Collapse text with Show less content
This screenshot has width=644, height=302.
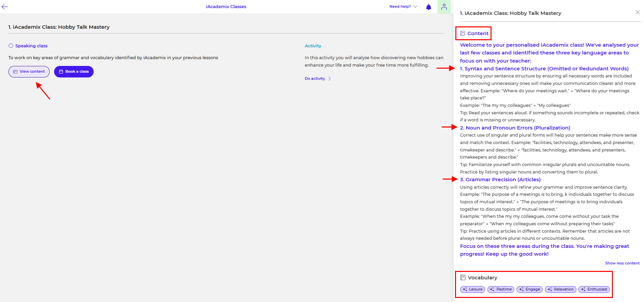point(622,263)
